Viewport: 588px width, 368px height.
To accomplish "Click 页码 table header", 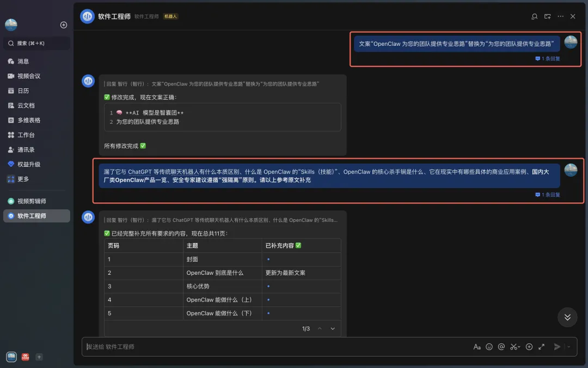I will click(144, 245).
